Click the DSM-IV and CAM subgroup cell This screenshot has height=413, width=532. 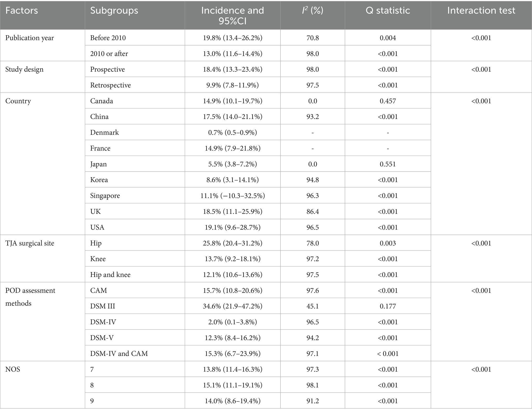(x=119, y=354)
